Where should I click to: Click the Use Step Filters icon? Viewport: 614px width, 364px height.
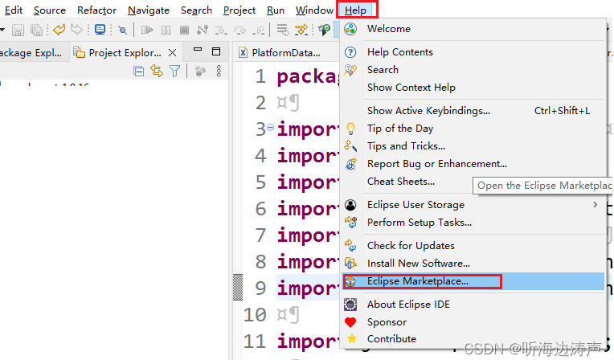(301, 30)
